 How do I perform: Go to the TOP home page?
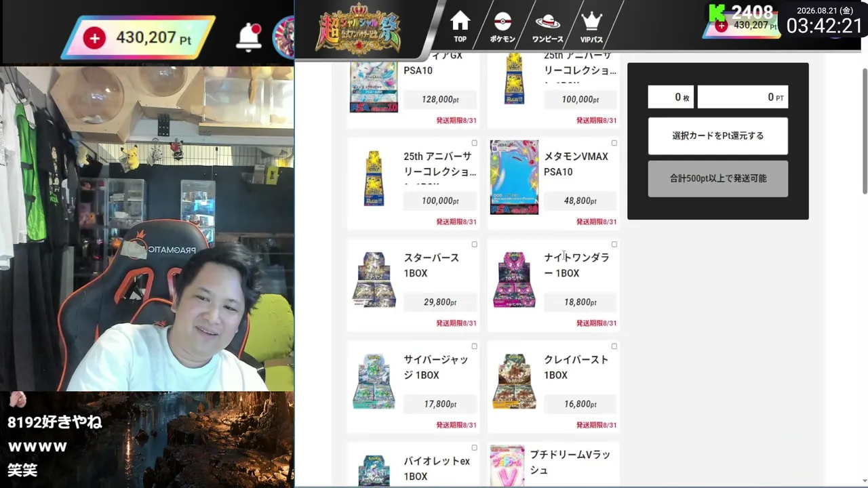pos(460,27)
